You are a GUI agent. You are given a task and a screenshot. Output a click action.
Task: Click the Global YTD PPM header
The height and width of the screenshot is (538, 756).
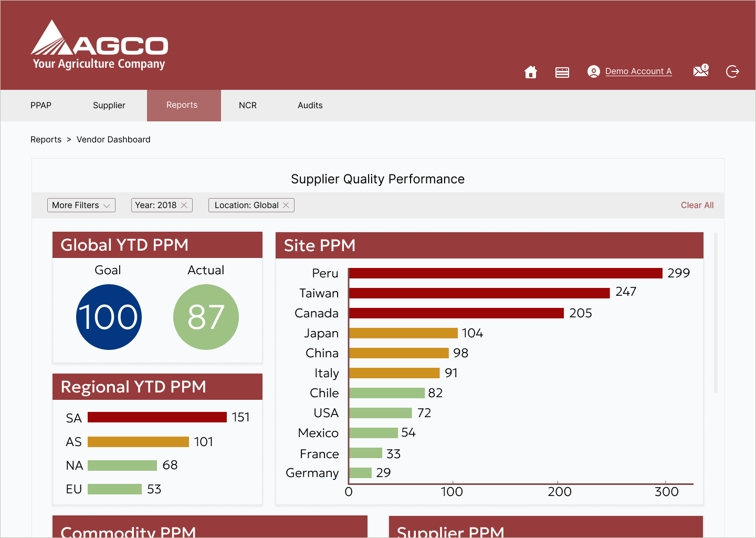coord(157,245)
